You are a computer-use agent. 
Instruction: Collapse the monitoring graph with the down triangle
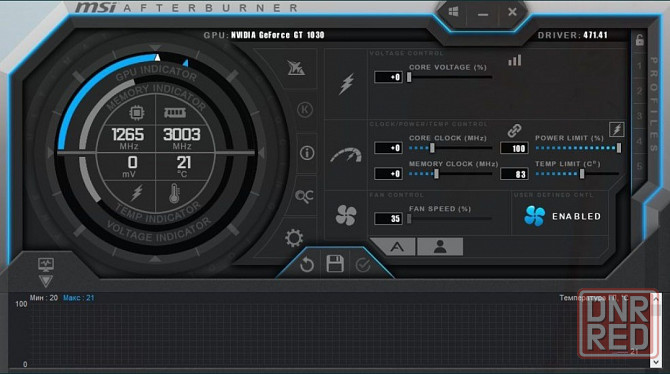click(46, 281)
